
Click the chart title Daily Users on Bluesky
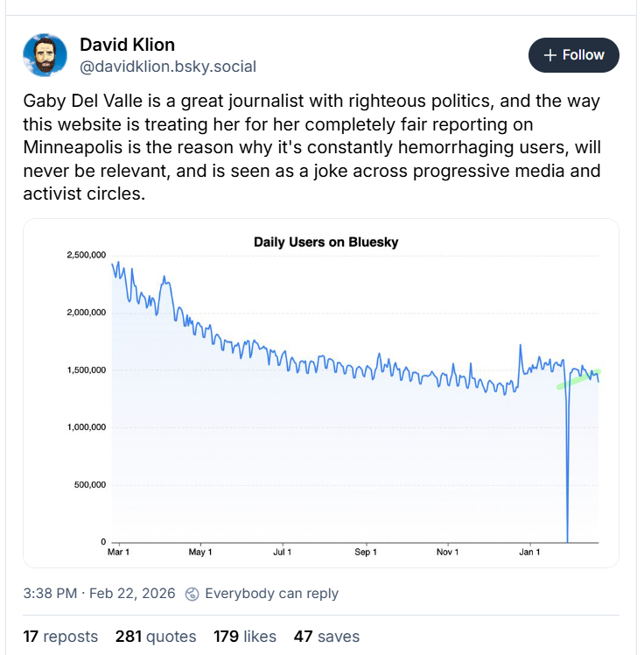(325, 242)
